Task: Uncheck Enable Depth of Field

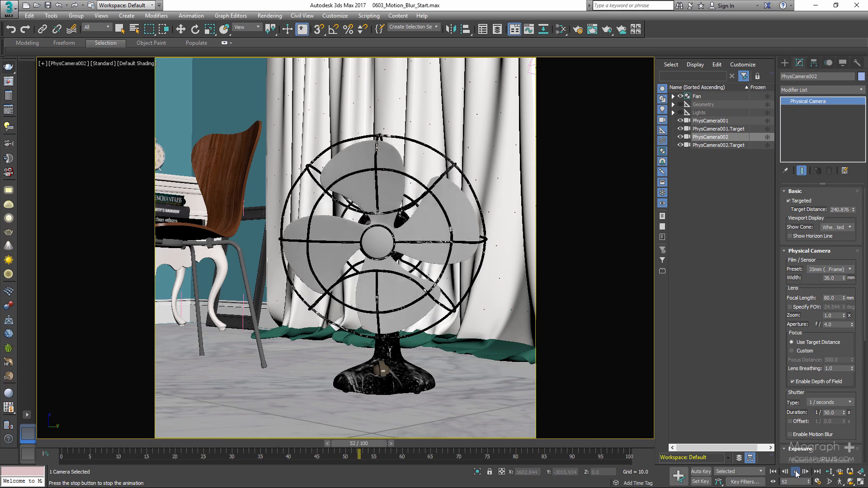Action: pos(792,381)
